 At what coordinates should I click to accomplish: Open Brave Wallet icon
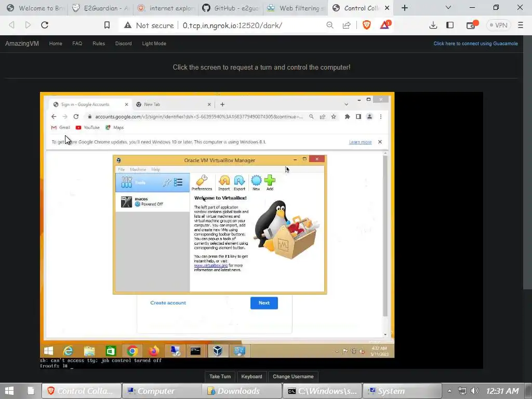[x=471, y=25]
